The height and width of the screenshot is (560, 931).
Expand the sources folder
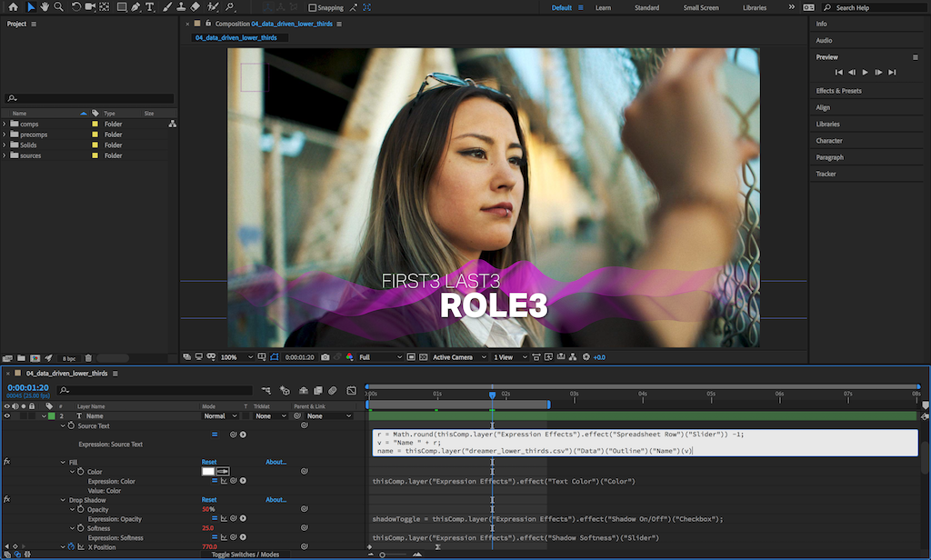(5, 155)
